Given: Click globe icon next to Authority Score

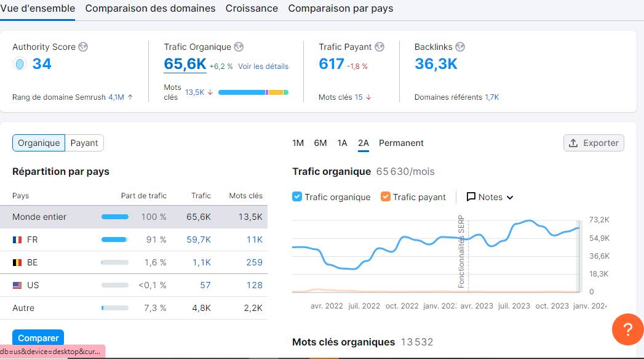Looking at the screenshot, I should [83, 47].
